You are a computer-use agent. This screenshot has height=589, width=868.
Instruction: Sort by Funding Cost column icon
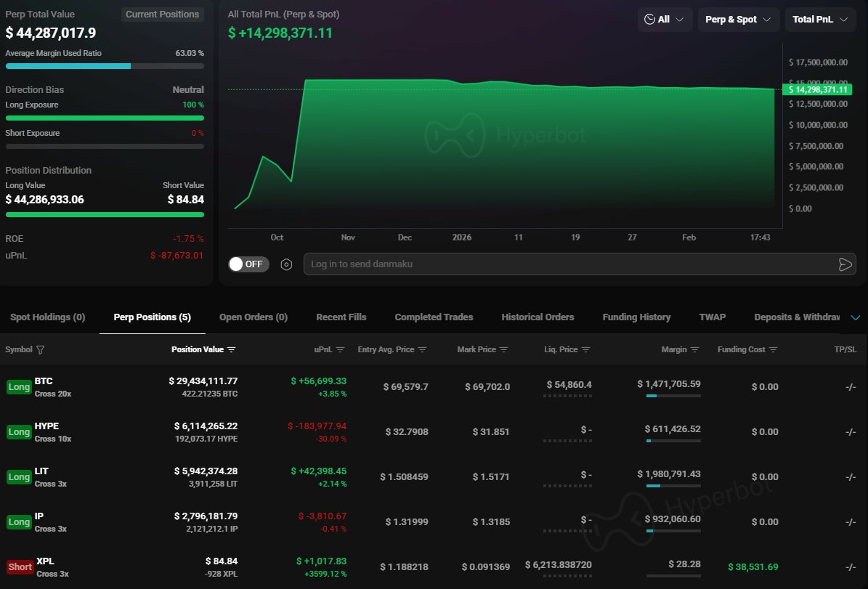(x=774, y=350)
